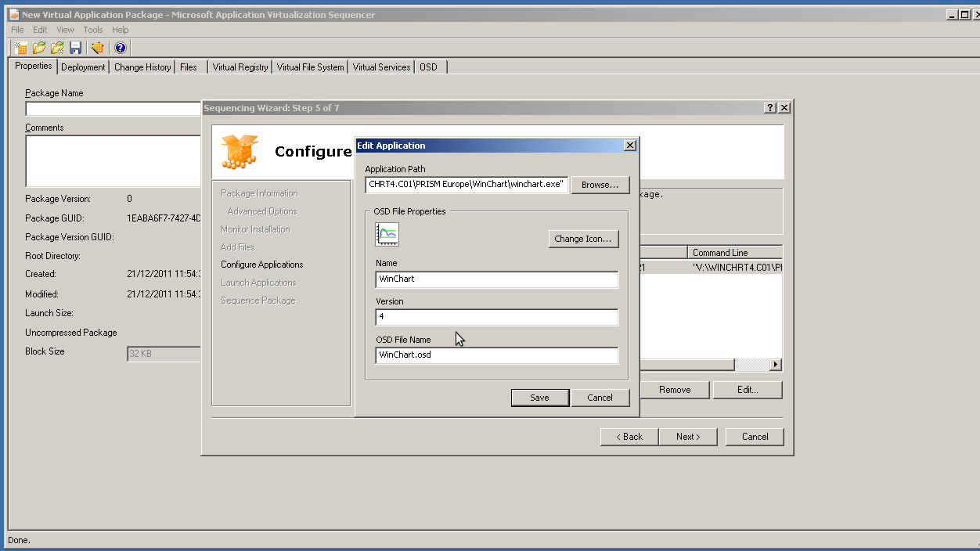Save the Edit Application changes

[539, 398]
